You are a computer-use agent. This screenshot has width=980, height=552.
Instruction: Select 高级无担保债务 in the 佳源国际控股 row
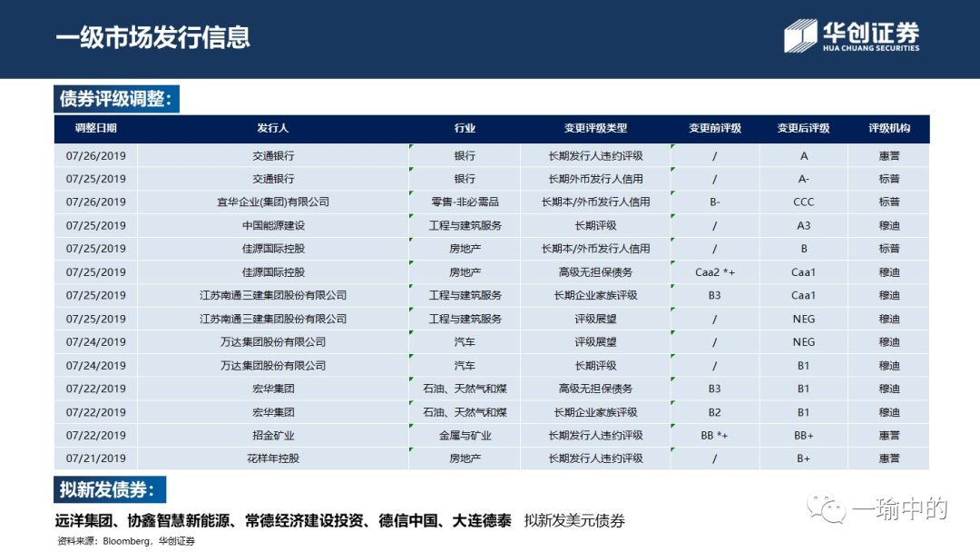click(595, 272)
